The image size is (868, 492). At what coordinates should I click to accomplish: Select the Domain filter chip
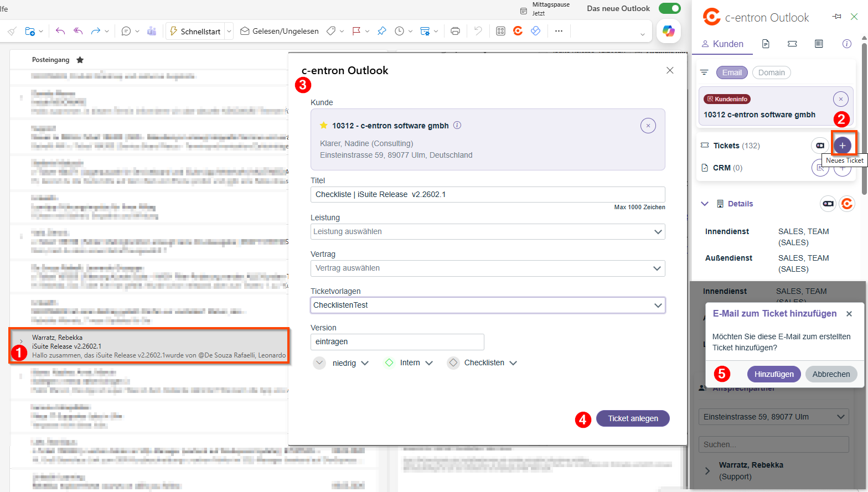[772, 72]
